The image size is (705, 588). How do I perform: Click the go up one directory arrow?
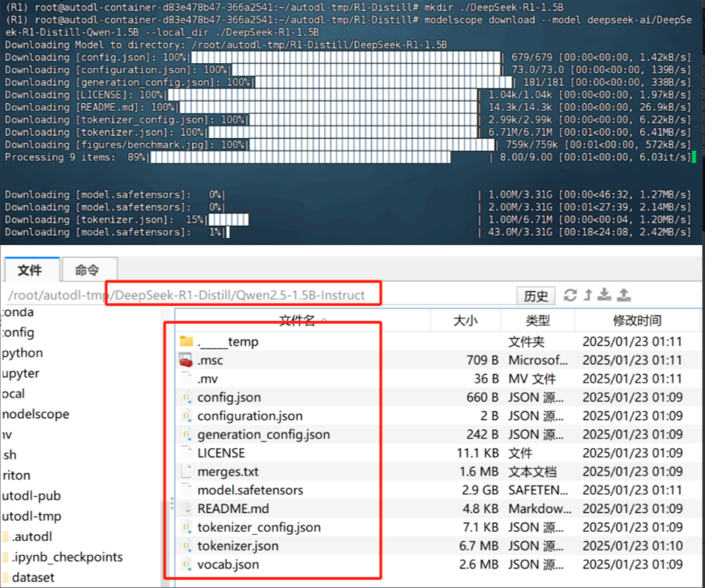click(588, 295)
